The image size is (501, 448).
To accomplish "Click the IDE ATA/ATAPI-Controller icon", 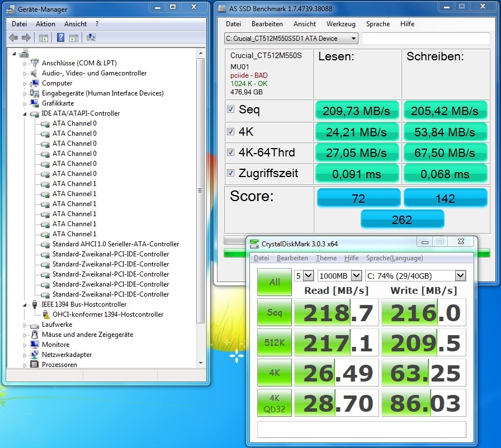I will tap(35, 113).
